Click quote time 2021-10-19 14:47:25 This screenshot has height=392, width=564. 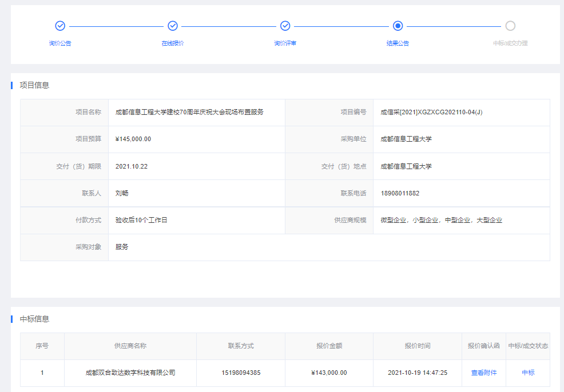tap(418, 373)
